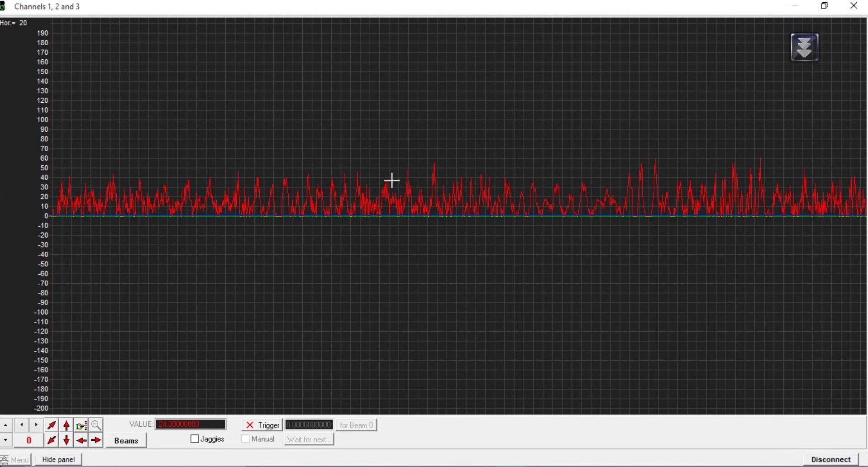Click the X Trigger toggle

(261, 424)
